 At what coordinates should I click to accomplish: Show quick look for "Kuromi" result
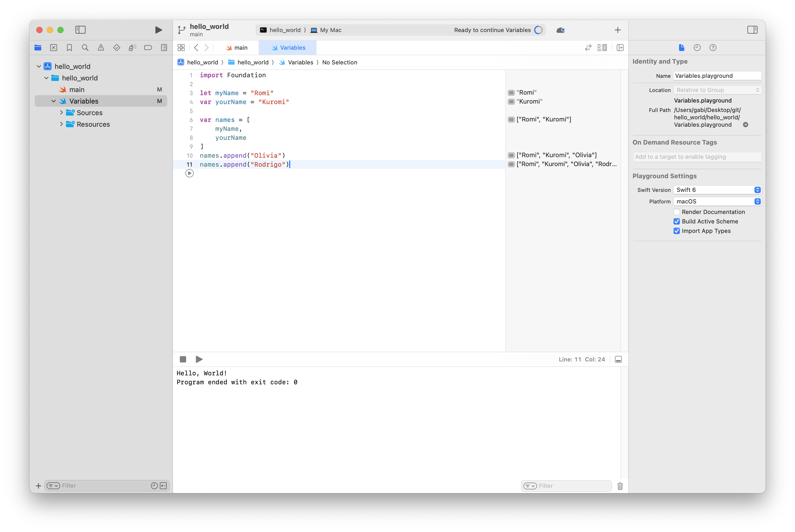(x=511, y=102)
